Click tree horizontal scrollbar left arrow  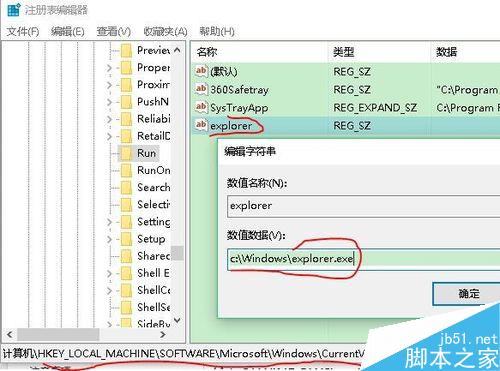click(x=10, y=334)
